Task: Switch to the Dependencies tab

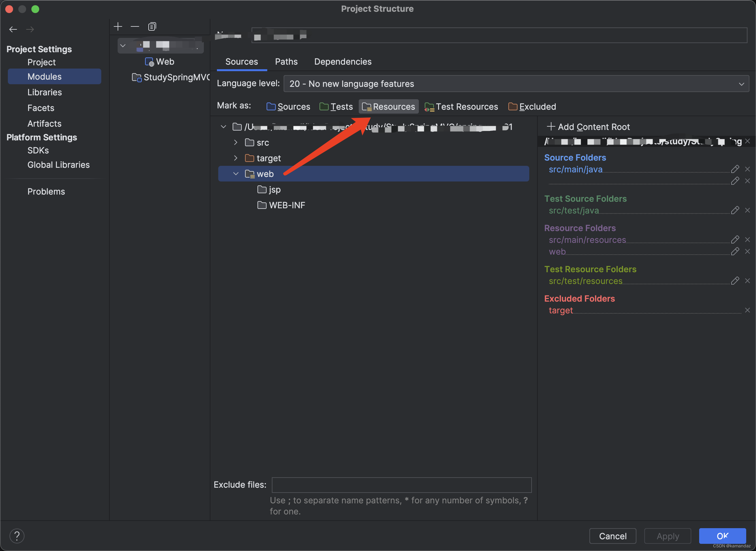Action: coord(343,61)
